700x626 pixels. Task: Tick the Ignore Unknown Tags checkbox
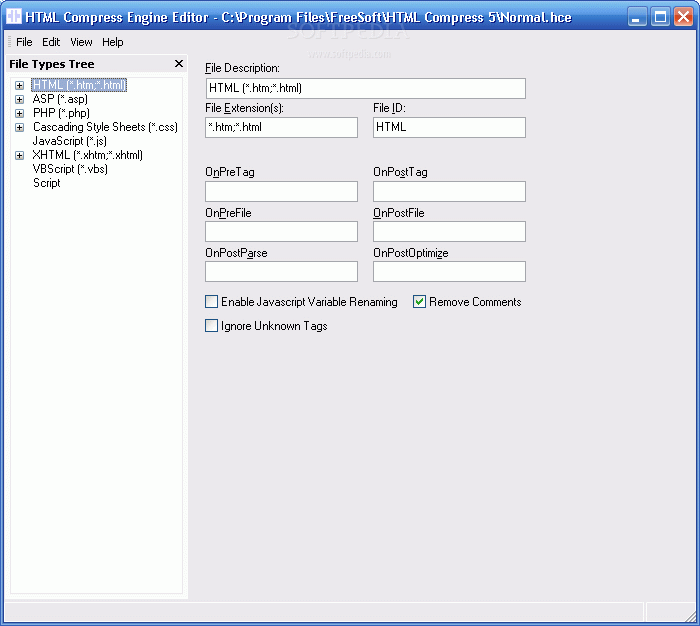pos(212,326)
